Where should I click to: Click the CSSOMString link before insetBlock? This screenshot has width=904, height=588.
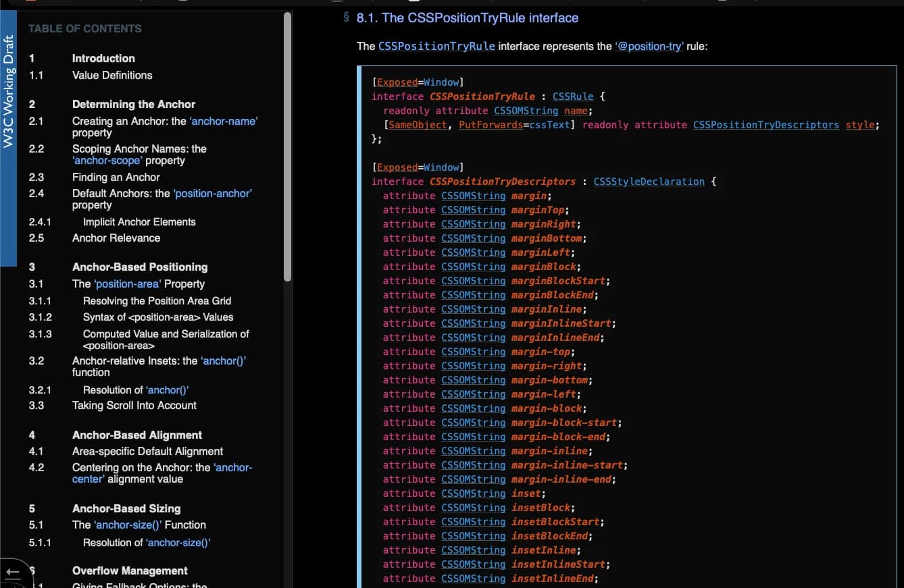(474, 508)
